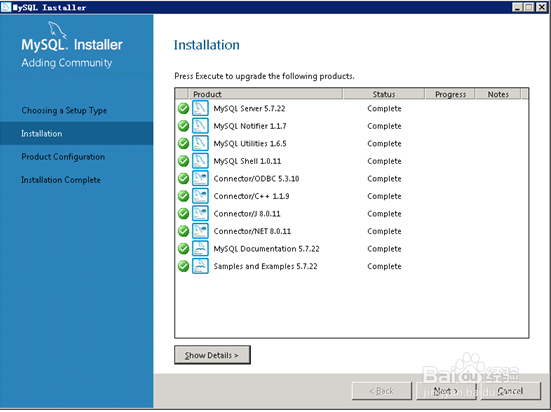Open the Show Details panel

pyautogui.click(x=212, y=355)
